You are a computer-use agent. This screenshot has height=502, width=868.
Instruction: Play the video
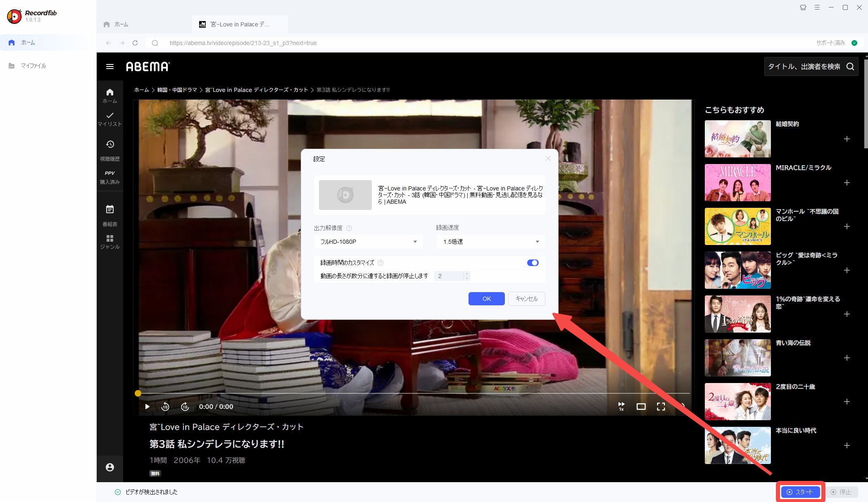click(x=147, y=407)
